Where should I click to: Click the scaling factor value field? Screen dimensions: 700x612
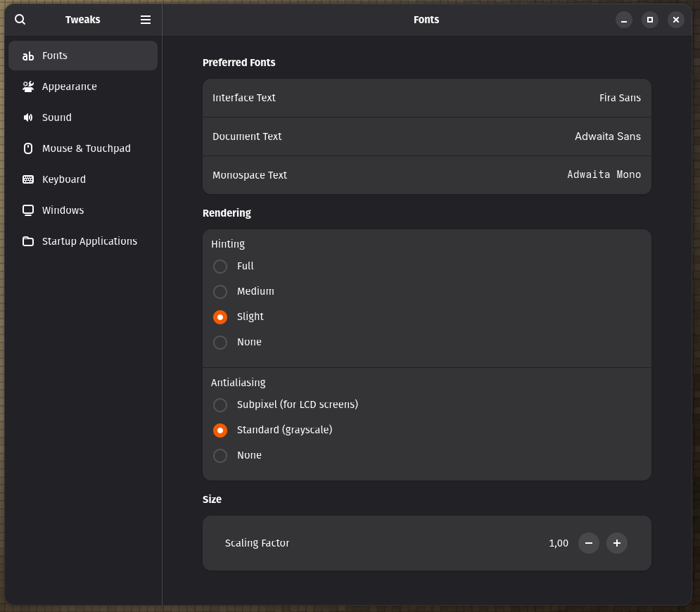558,543
